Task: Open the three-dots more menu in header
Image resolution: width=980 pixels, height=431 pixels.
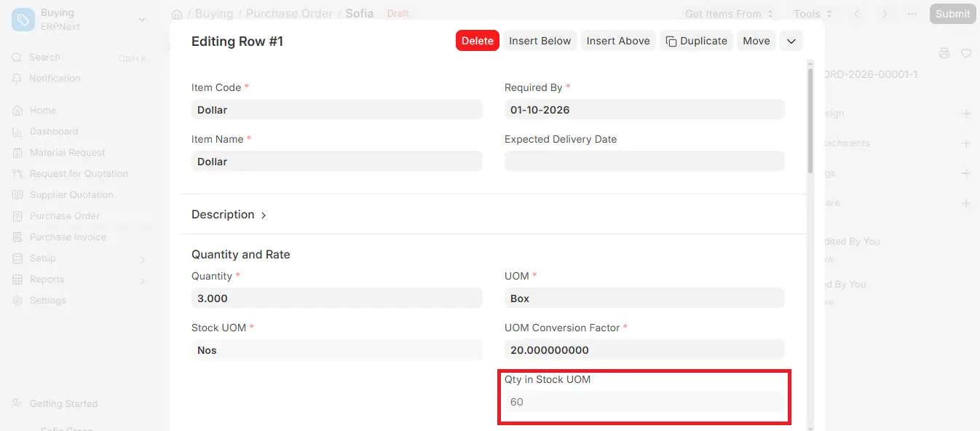Action: [912, 14]
